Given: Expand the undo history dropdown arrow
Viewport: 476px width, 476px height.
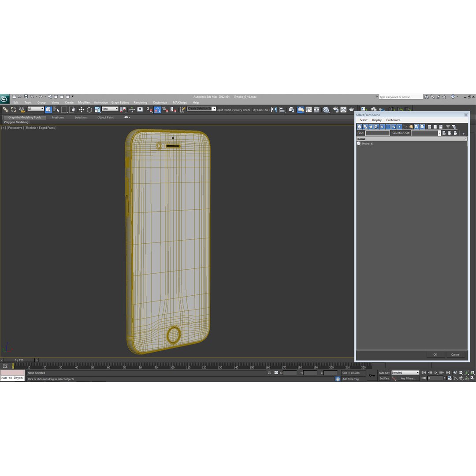Looking at the screenshot, I should (36, 97).
